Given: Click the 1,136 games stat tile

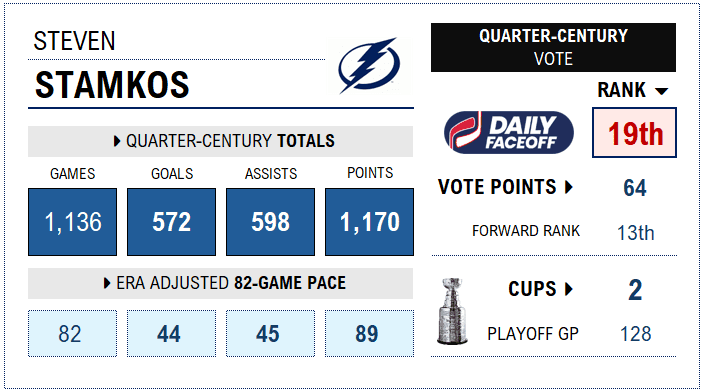Looking at the screenshot, I should point(73,222).
